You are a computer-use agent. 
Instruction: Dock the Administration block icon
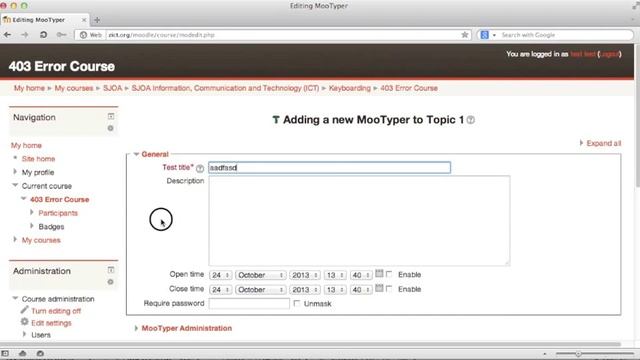coord(111,270)
